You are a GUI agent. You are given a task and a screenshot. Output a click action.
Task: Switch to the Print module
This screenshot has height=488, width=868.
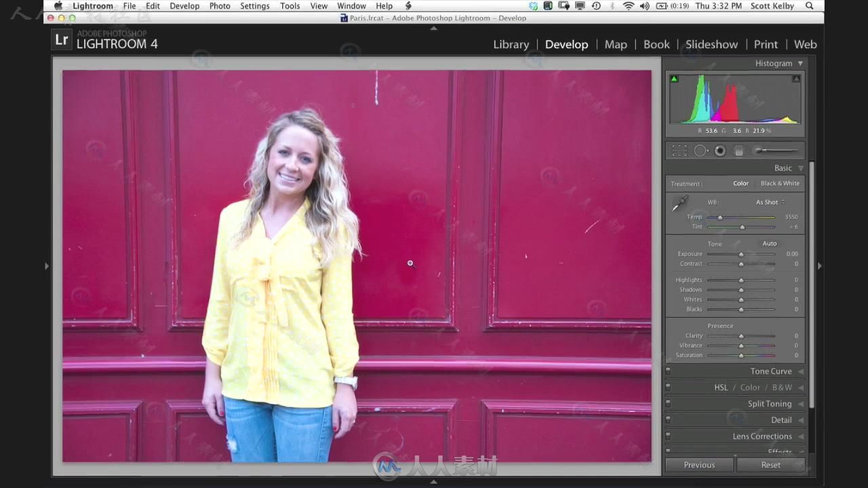click(766, 45)
